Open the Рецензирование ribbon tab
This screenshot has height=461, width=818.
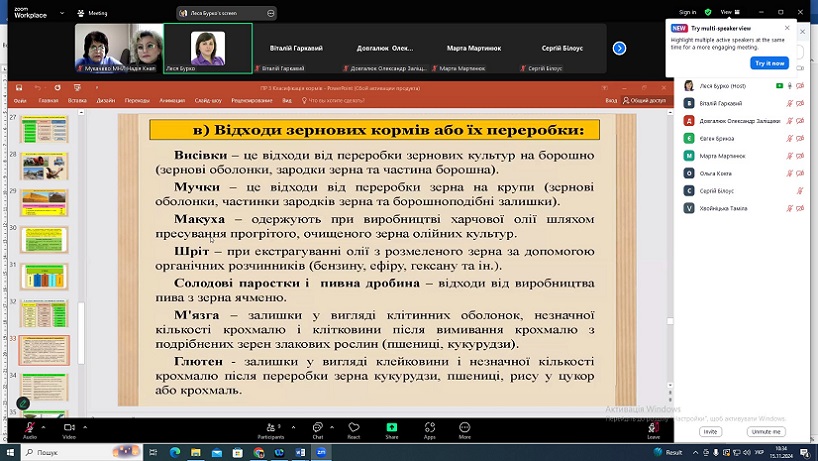[252, 101]
